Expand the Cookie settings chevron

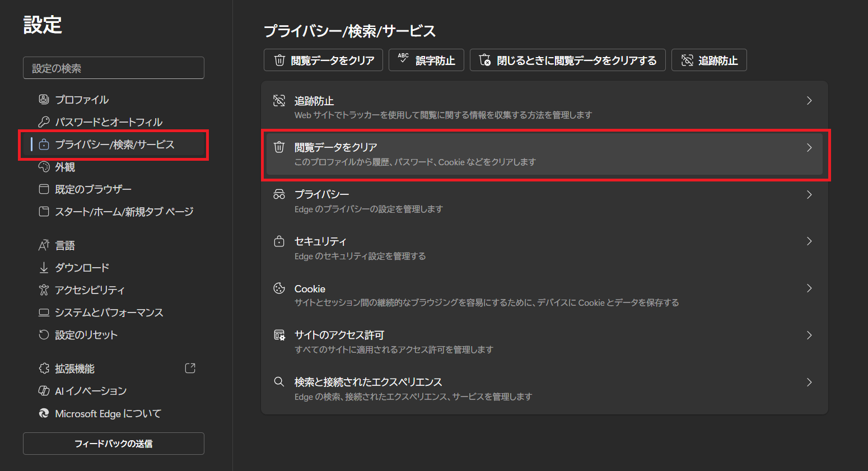[809, 288]
